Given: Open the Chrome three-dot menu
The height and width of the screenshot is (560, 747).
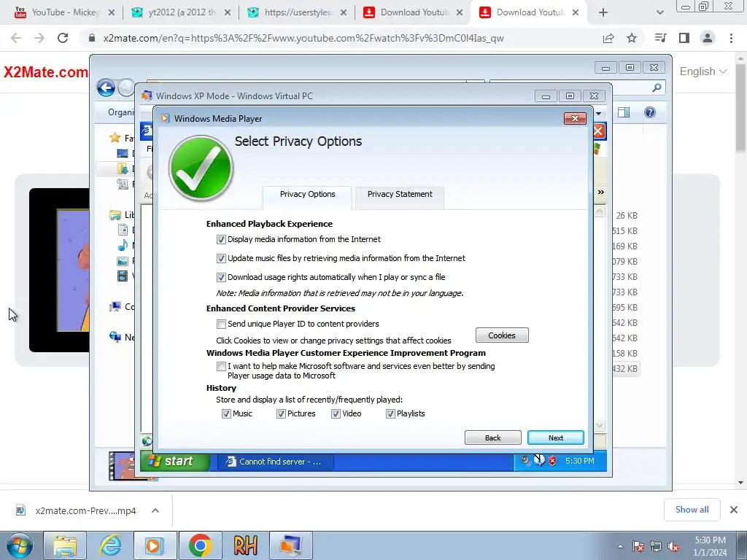Looking at the screenshot, I should click(731, 38).
